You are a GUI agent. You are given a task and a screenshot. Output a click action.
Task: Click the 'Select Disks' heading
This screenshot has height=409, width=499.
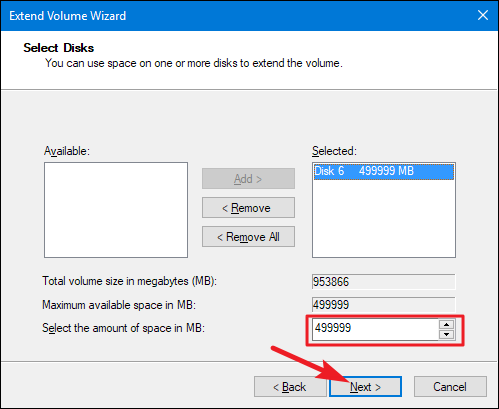click(x=59, y=48)
